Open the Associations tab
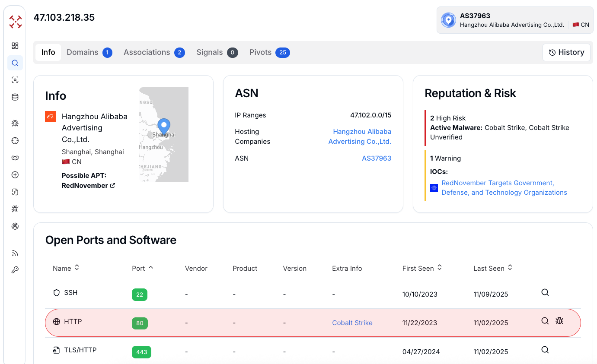Screen dimensions: 597x364 tap(154, 52)
